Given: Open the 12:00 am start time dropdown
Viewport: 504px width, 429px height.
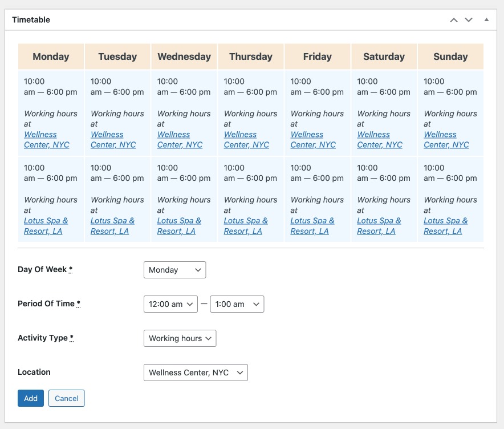Looking at the screenshot, I should pos(170,304).
